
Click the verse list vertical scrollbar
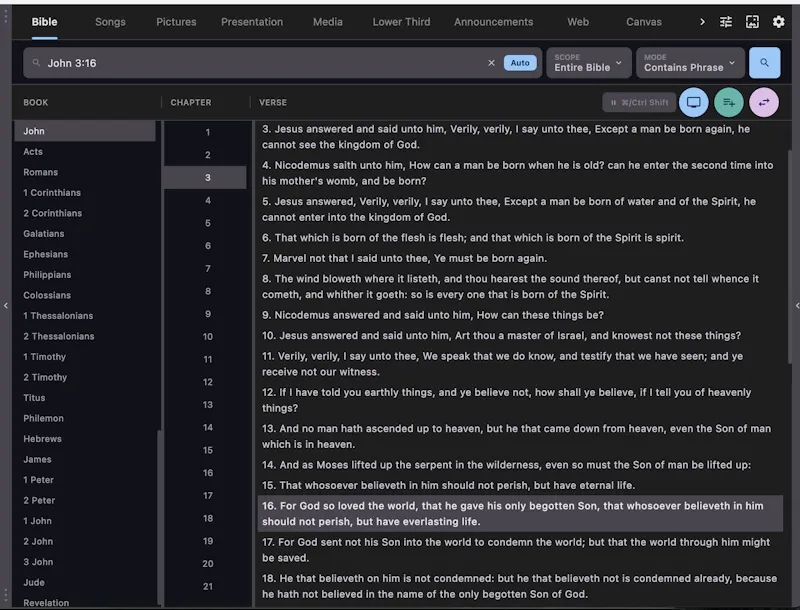[x=789, y=257]
